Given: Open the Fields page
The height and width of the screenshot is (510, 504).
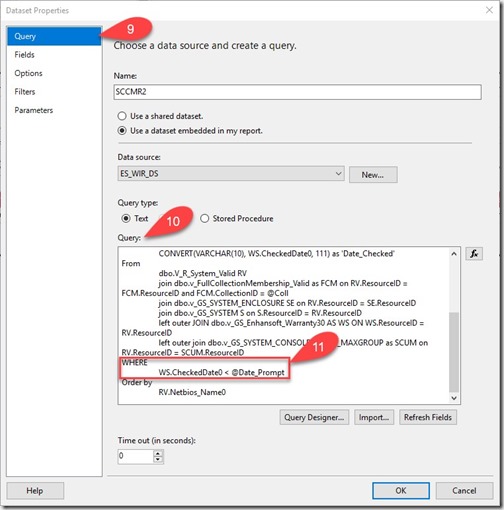Looking at the screenshot, I should (24, 55).
